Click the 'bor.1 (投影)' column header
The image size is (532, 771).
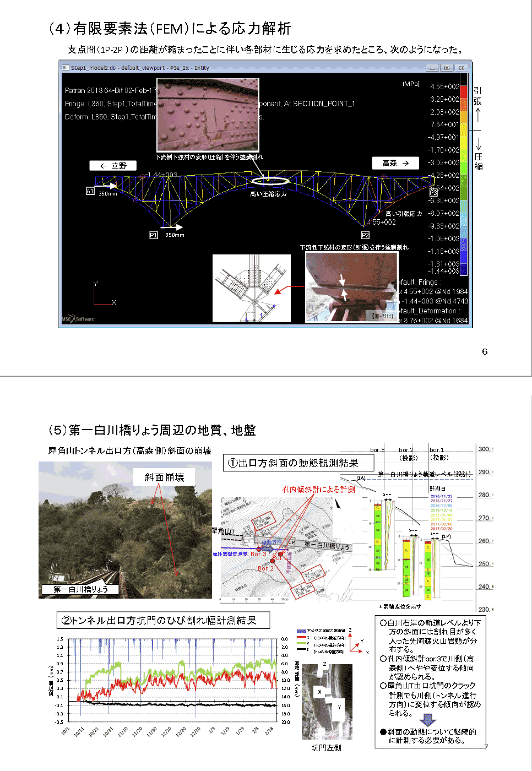439,454
